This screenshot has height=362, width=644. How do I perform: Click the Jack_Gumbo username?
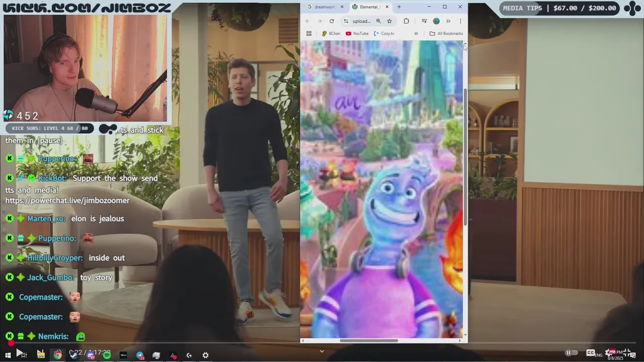pos(50,278)
